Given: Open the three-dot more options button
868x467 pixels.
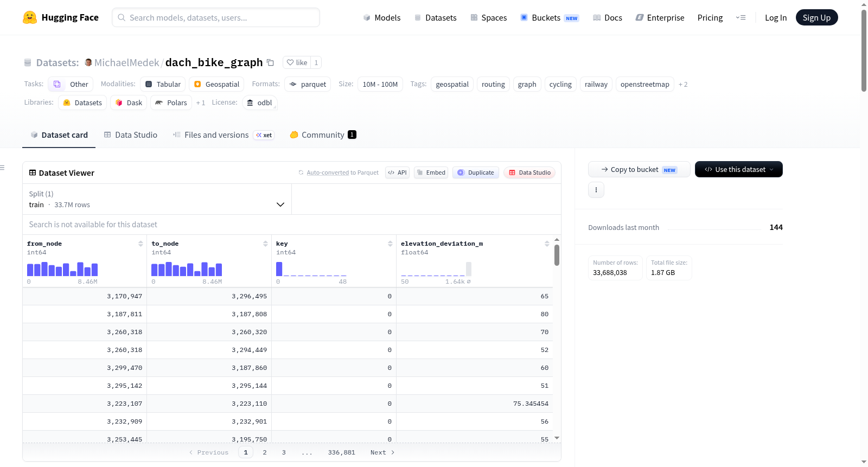Looking at the screenshot, I should (x=596, y=190).
